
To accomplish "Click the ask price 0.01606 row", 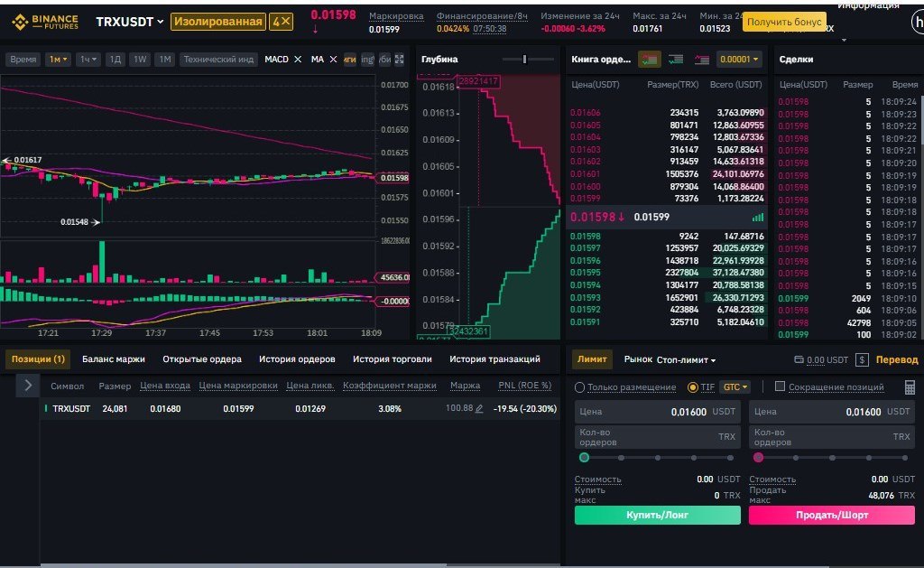I will pos(667,113).
